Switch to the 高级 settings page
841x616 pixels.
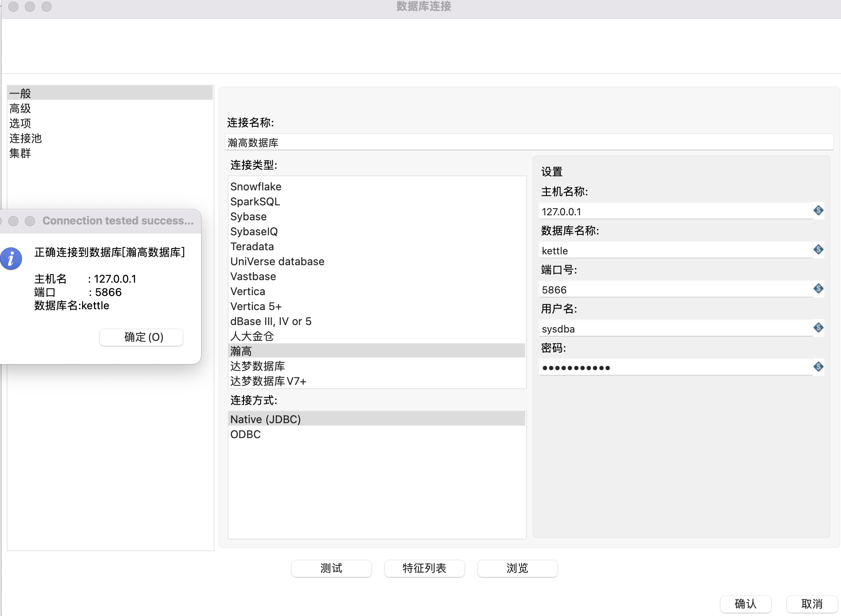pos(20,108)
